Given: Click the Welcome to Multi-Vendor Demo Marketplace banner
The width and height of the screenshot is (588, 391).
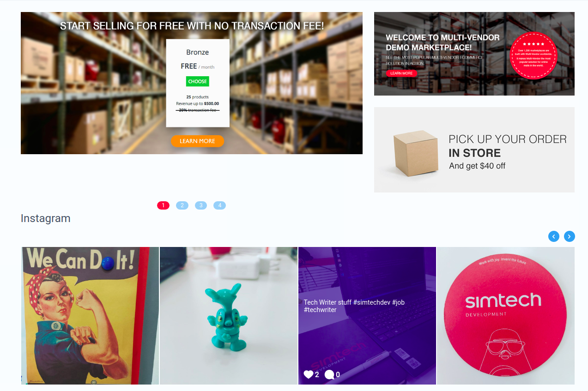Looking at the screenshot, I should (474, 54).
